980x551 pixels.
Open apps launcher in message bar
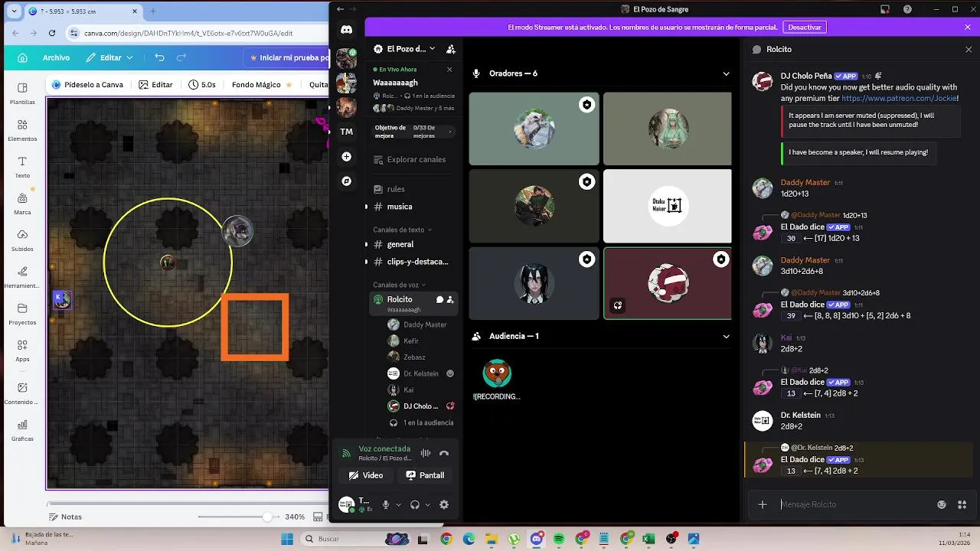click(962, 504)
